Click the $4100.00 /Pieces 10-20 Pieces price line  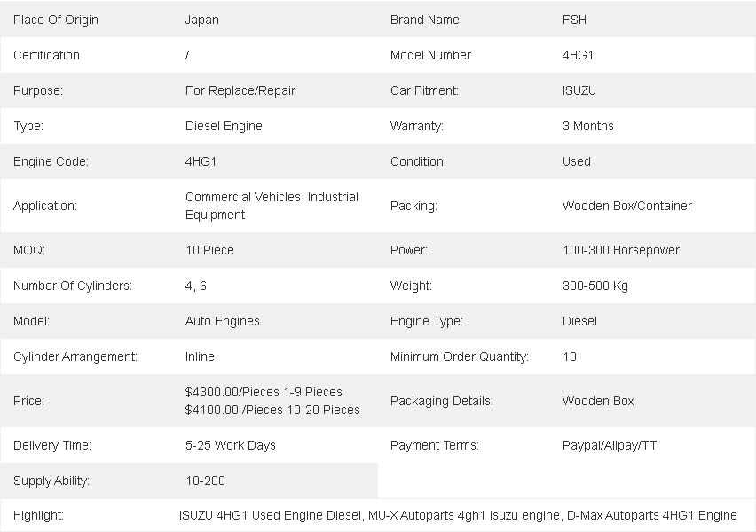pos(272,410)
